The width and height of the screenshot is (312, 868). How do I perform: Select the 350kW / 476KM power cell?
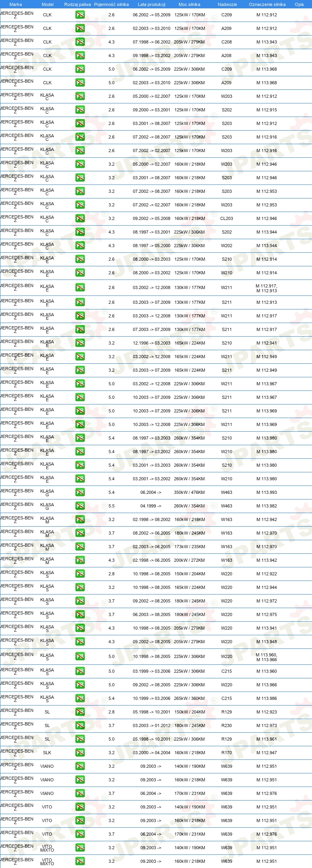(x=190, y=492)
